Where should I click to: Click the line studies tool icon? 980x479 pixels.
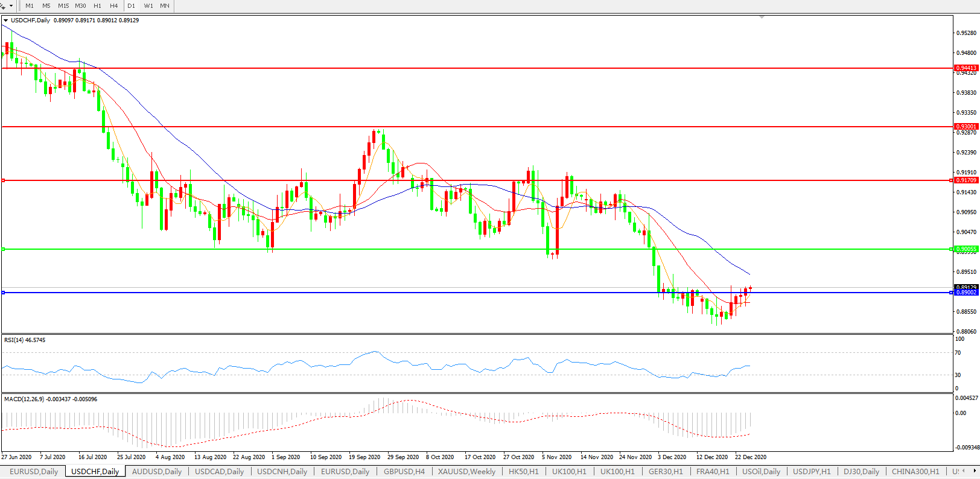(3, 5)
